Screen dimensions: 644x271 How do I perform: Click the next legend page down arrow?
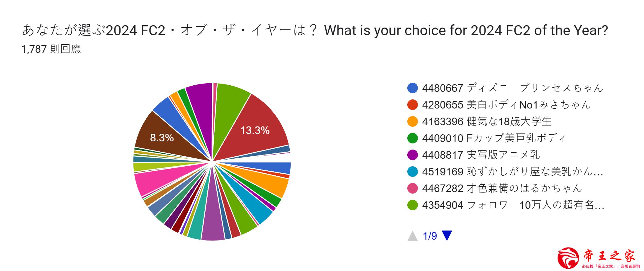coord(447,236)
